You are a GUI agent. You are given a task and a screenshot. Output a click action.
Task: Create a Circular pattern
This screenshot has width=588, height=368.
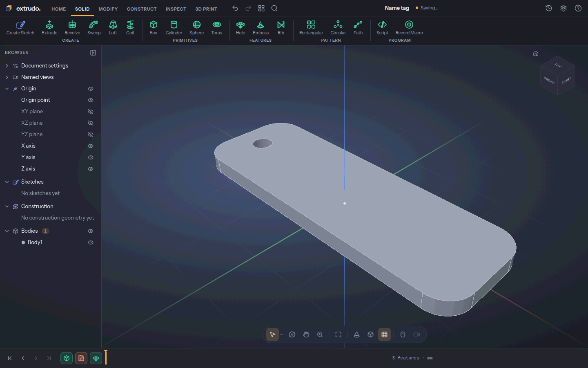[338, 28]
